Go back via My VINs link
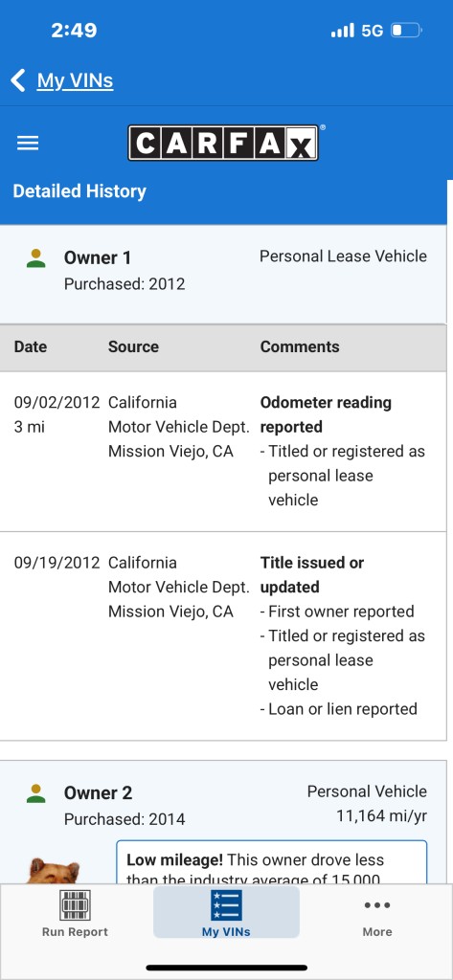Screen dimensions: 453x980 (x=75, y=80)
